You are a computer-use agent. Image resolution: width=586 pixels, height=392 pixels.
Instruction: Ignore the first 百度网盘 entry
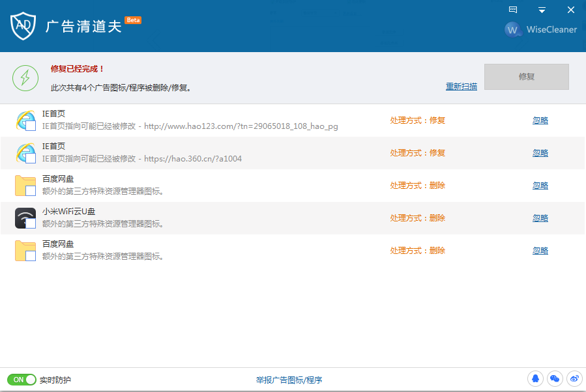pos(540,185)
